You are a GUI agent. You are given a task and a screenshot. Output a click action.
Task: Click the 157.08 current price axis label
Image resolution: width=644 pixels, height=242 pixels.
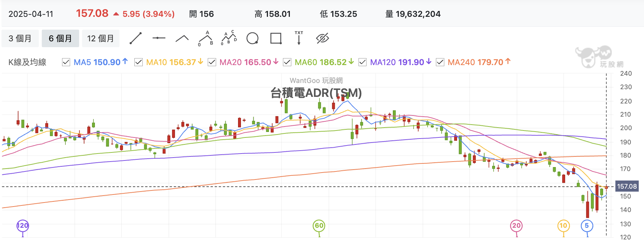pos(627,186)
